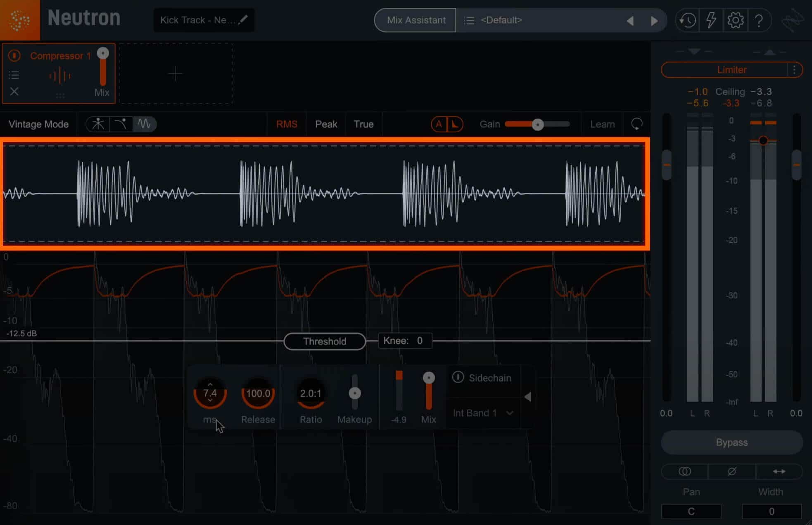Click the Learn button
812x525 pixels.
click(x=602, y=124)
